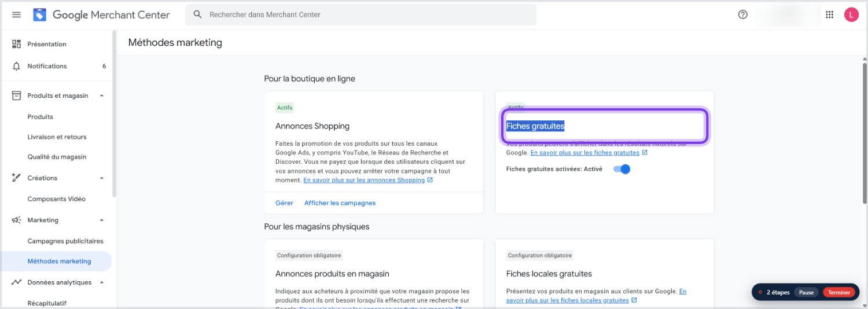This screenshot has width=868, height=309.
Task: Click the Annonces produits en magasin heading
Action: (332, 274)
